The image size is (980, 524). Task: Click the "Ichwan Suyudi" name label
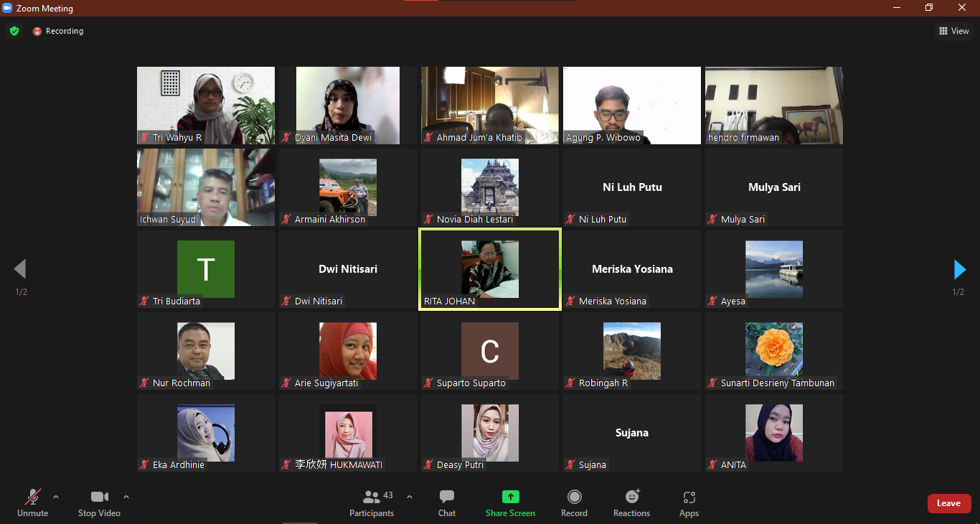(x=169, y=220)
